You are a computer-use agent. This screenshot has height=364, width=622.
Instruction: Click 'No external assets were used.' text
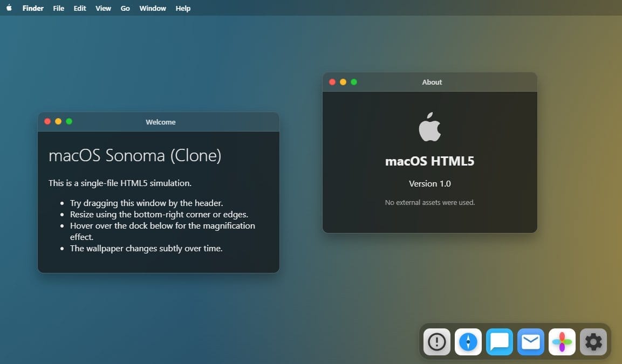430,202
